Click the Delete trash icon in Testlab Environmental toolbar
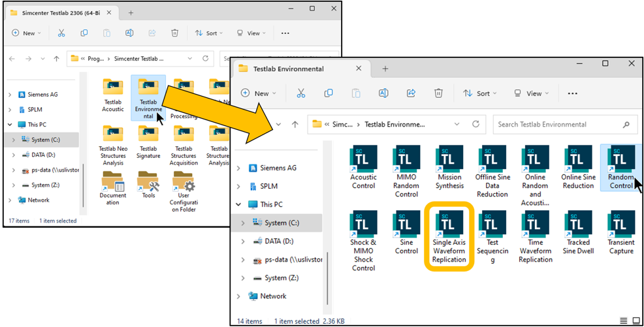The height and width of the screenshot is (327, 644). click(438, 93)
